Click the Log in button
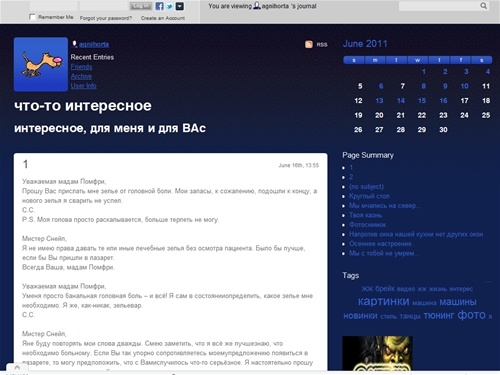Viewport: 500px width, 375px height. [x=141, y=6]
